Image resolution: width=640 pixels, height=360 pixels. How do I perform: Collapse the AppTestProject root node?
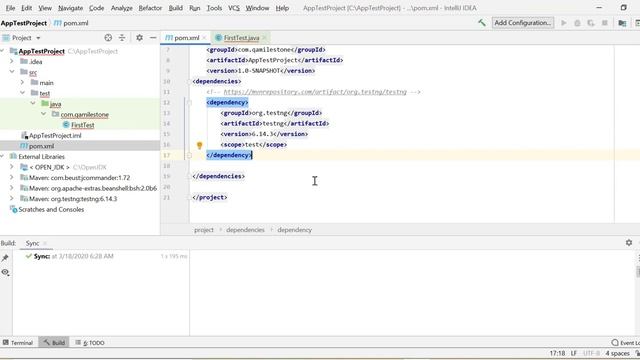tap(3, 51)
